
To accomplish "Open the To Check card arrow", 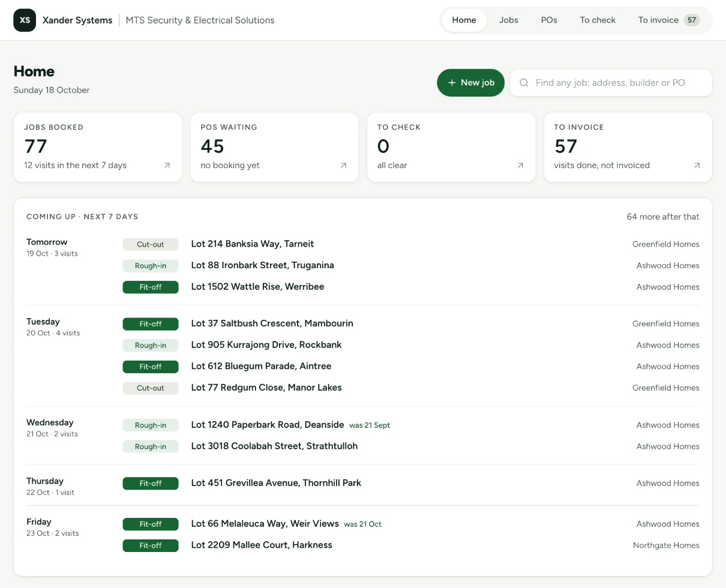I will click(520, 166).
